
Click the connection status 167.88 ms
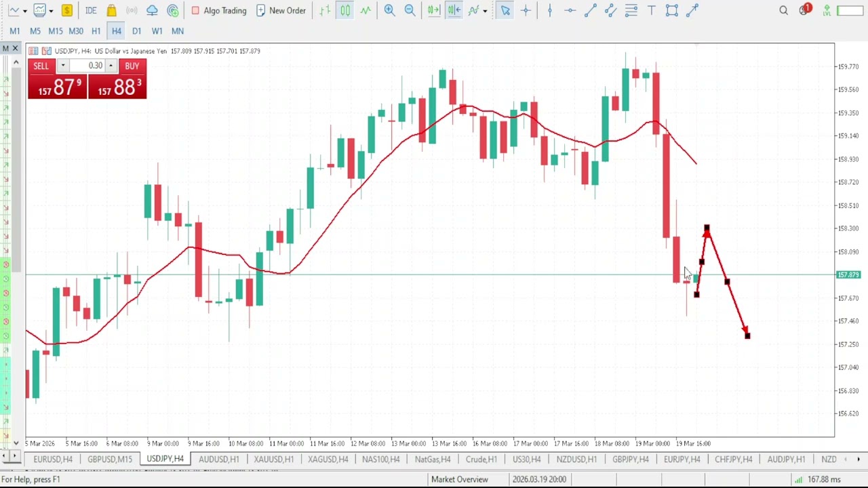click(x=818, y=479)
